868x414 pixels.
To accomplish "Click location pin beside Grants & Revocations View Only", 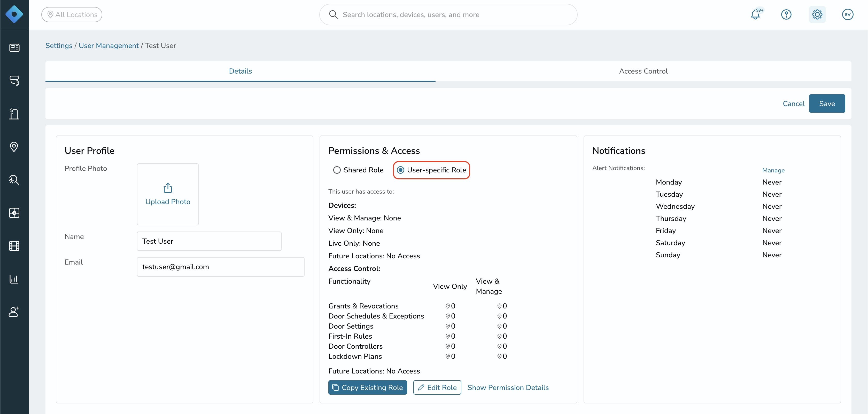I will click(x=447, y=306).
